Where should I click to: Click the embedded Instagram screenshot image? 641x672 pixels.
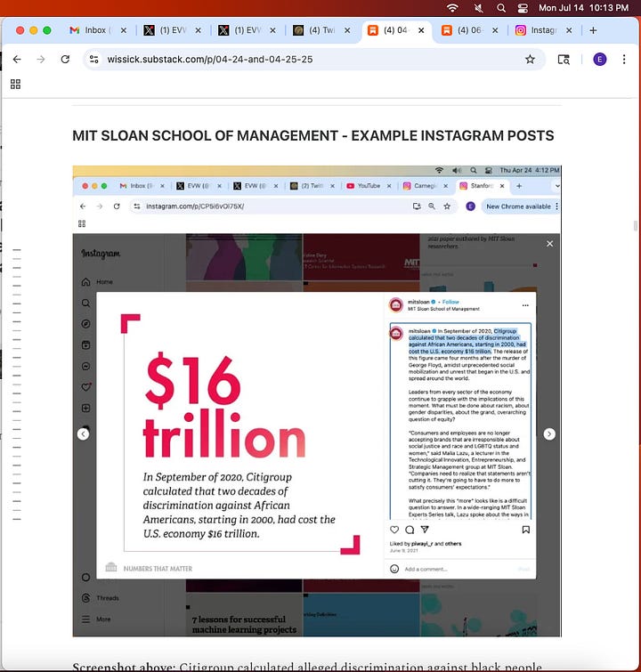pos(317,401)
